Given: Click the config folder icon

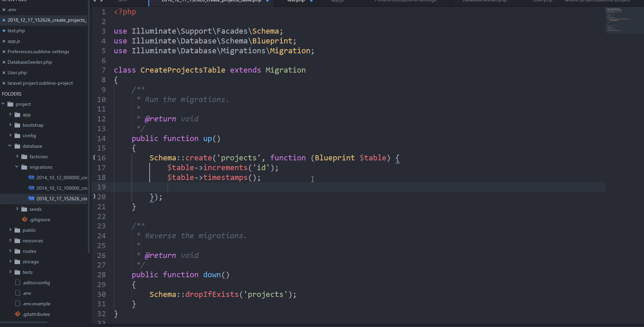Looking at the screenshot, I should tap(18, 136).
